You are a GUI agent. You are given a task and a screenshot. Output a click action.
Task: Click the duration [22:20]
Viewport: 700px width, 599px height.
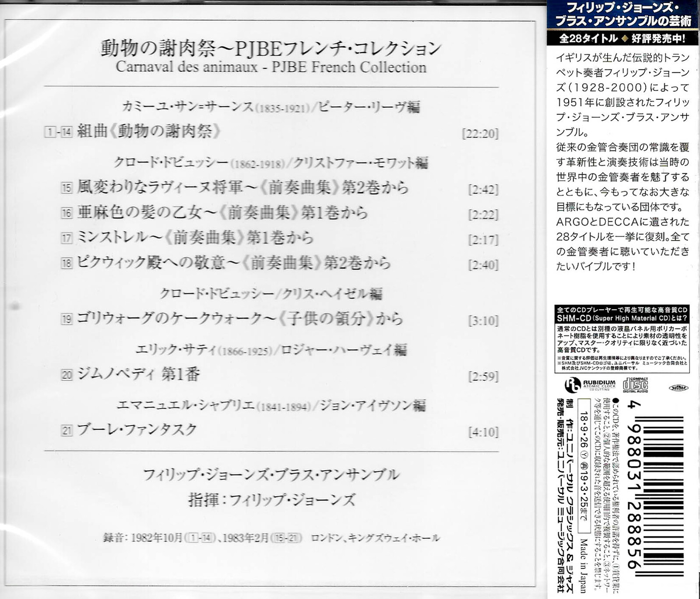point(480,134)
